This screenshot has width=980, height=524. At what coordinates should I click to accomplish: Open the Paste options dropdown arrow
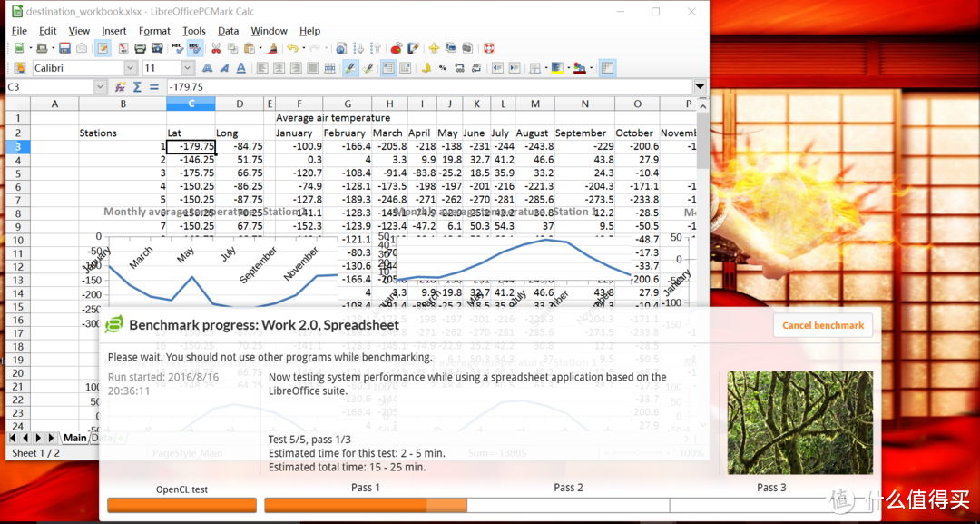(x=260, y=48)
